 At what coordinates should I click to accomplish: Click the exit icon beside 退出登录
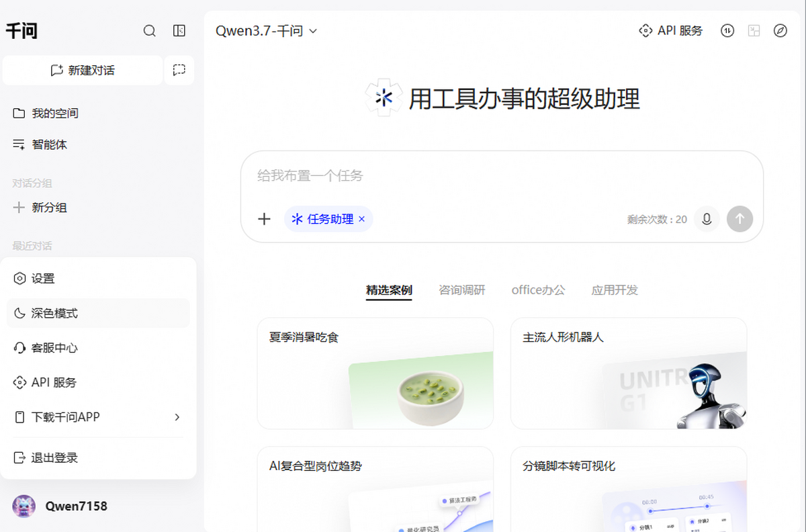[19, 457]
